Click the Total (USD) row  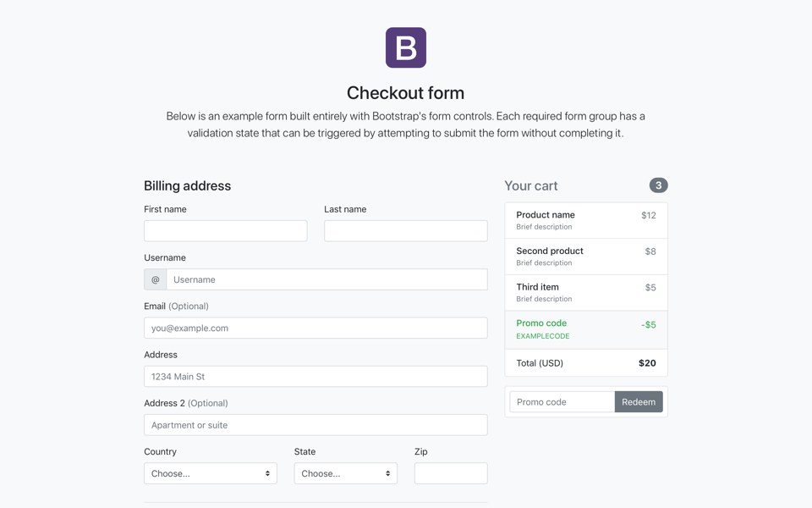tap(586, 362)
